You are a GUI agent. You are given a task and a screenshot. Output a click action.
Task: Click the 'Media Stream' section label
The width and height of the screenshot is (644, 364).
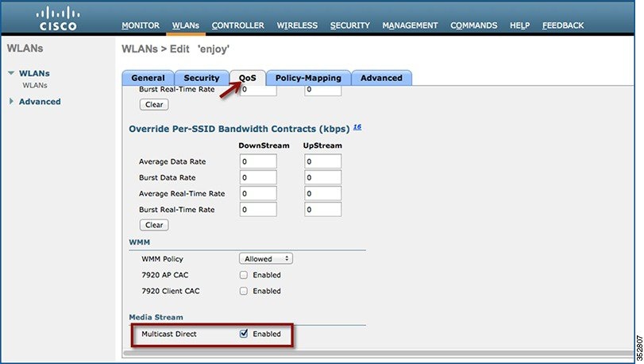pyautogui.click(x=156, y=317)
